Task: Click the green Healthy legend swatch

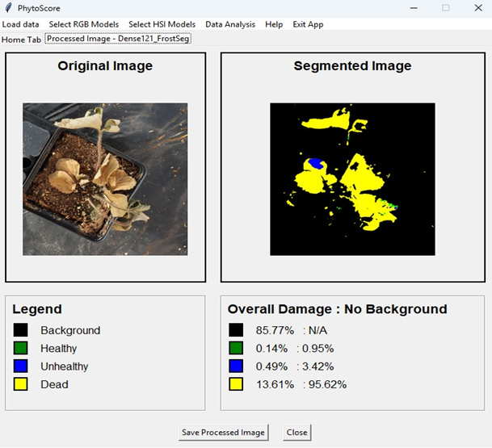Action: click(x=21, y=348)
